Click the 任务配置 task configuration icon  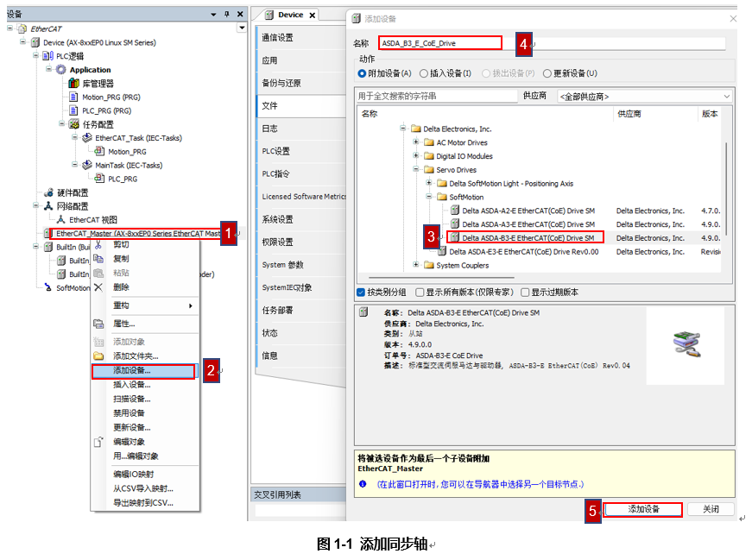point(73,124)
